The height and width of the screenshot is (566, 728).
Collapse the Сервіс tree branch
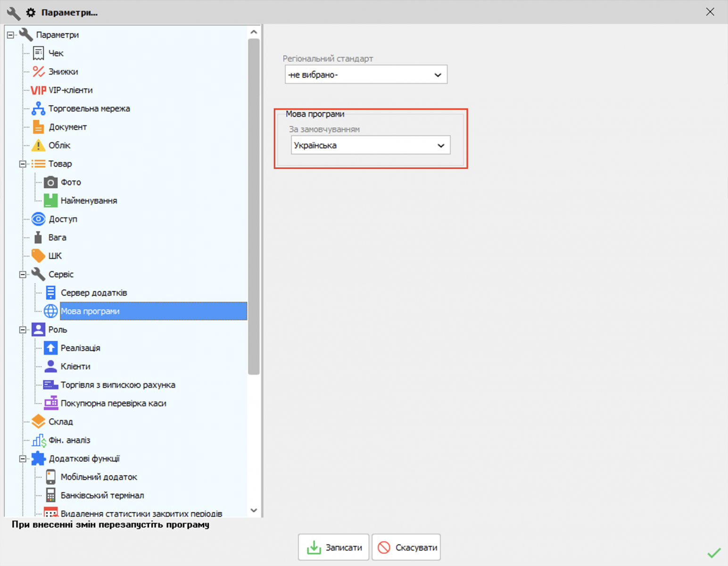pyautogui.click(x=22, y=275)
